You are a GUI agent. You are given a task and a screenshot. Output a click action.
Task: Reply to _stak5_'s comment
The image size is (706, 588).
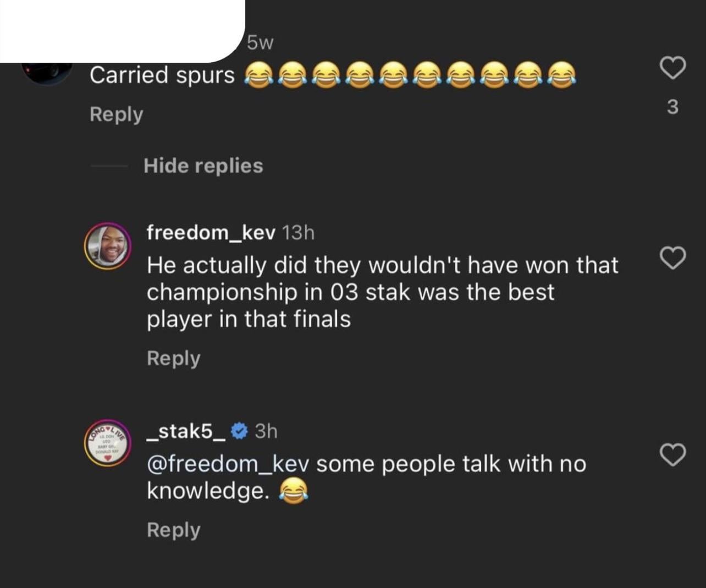pyautogui.click(x=173, y=530)
